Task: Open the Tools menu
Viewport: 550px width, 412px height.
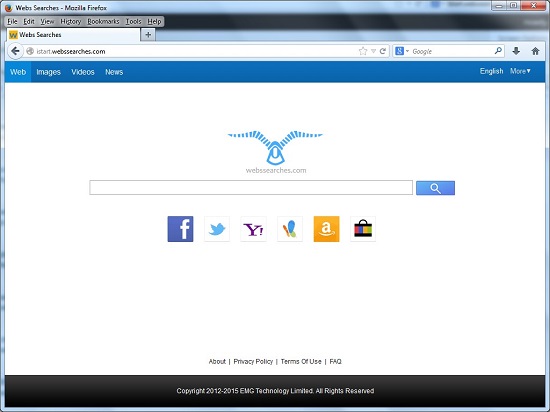Action: tap(133, 22)
